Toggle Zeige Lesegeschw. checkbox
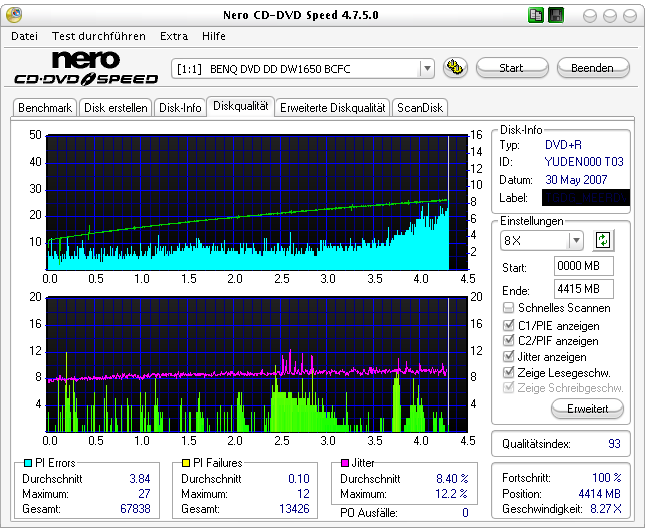This screenshot has height=528, width=645. pos(508,372)
